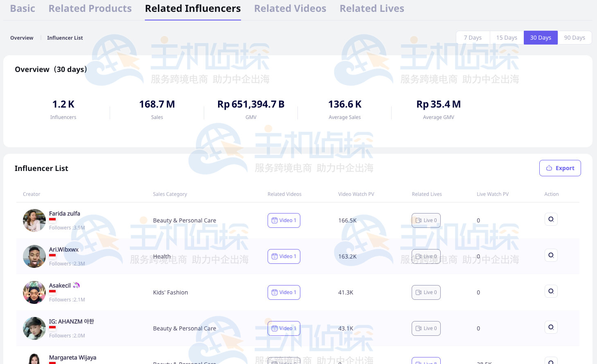This screenshot has width=597, height=364.
Task: Choose the 90 Days period
Action: pyautogui.click(x=574, y=38)
